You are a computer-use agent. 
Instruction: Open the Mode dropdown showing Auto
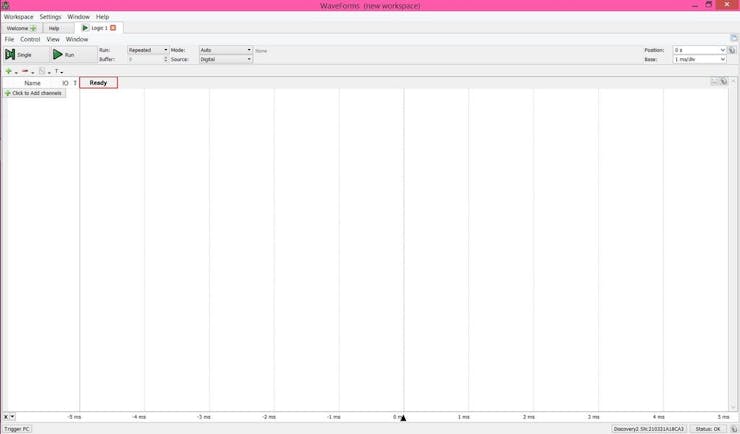[x=226, y=50]
